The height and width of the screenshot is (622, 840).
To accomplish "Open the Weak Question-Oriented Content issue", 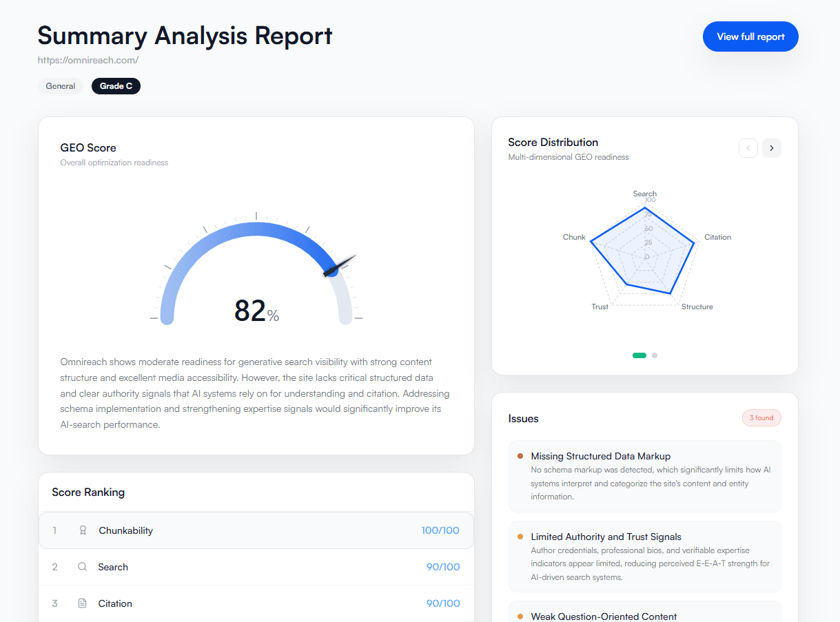I will (645, 612).
